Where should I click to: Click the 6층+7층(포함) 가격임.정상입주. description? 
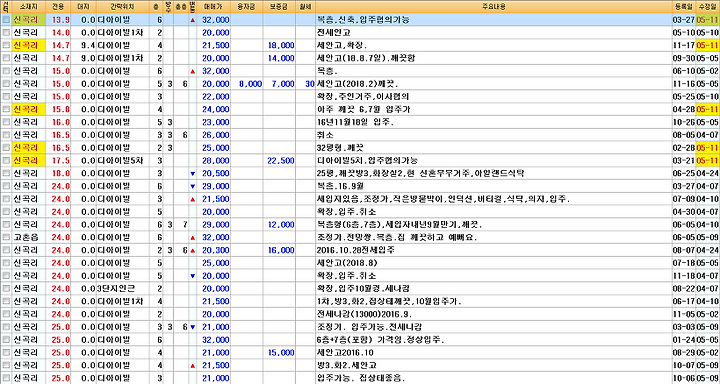tap(382, 340)
